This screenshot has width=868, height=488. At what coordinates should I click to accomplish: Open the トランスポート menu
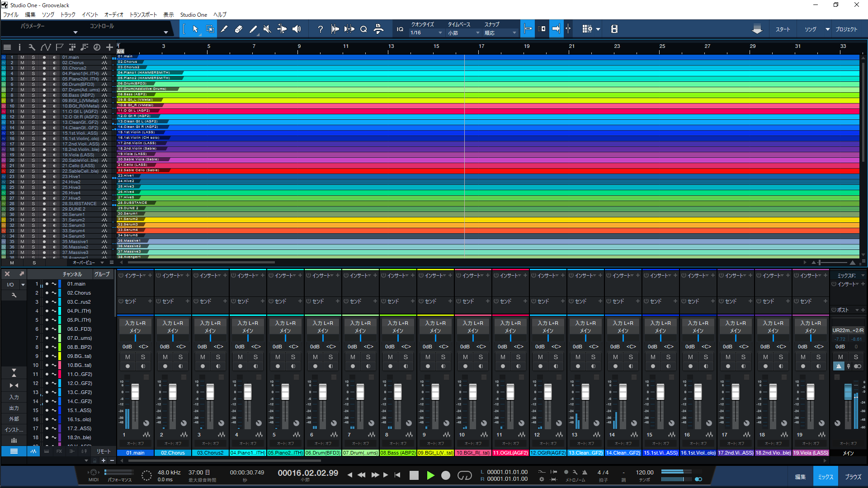coord(143,15)
